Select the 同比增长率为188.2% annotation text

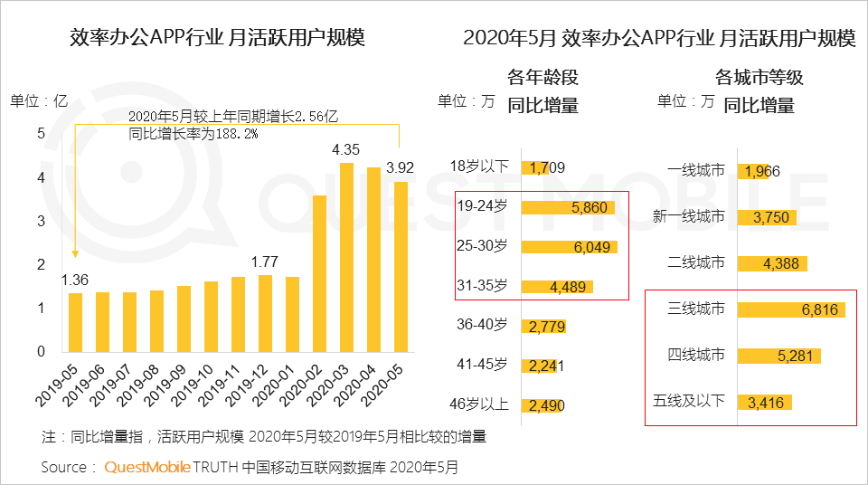[193, 134]
